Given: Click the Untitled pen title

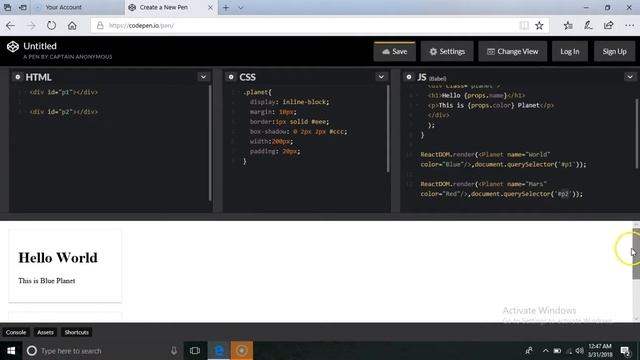Looking at the screenshot, I should [40, 46].
